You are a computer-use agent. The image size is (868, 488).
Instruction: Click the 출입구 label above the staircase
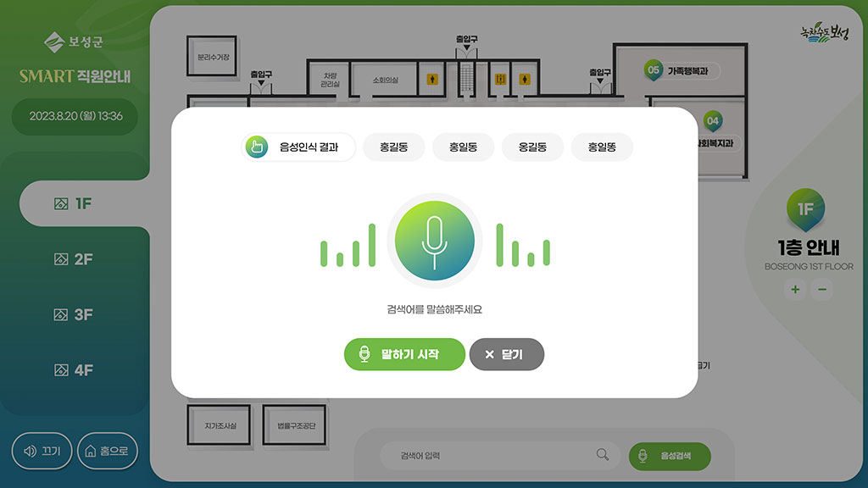pos(467,39)
